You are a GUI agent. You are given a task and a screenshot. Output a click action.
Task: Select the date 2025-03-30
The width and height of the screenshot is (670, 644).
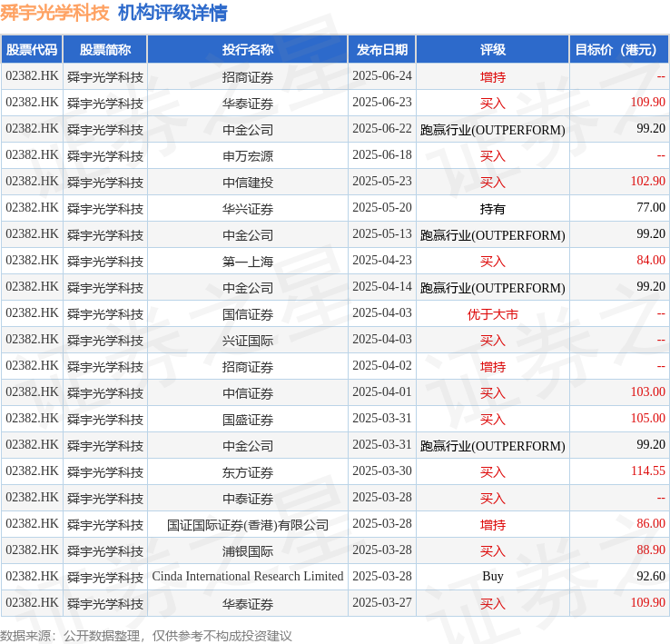(382, 471)
